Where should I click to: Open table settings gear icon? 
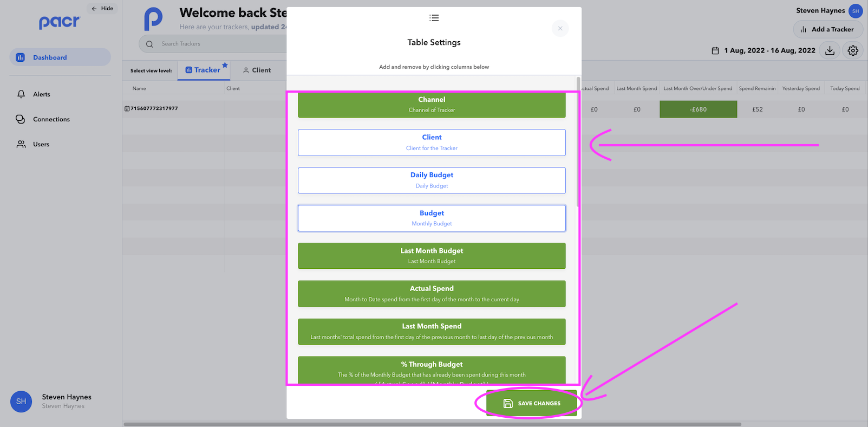pos(853,50)
